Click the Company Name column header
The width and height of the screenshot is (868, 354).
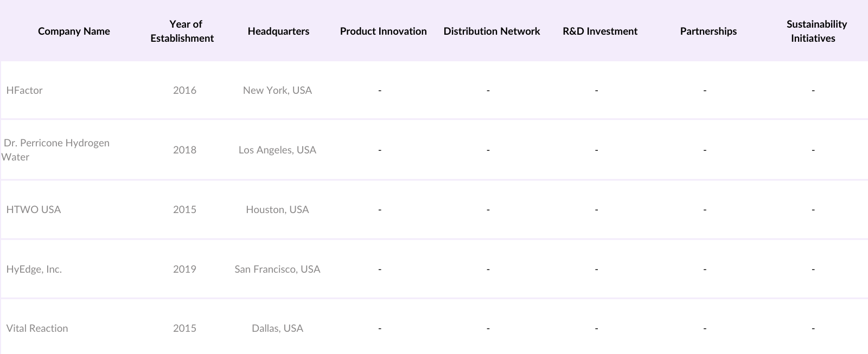click(74, 31)
